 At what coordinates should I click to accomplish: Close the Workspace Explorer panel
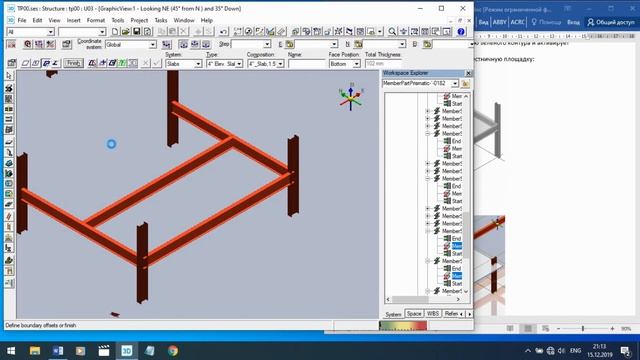(469, 73)
